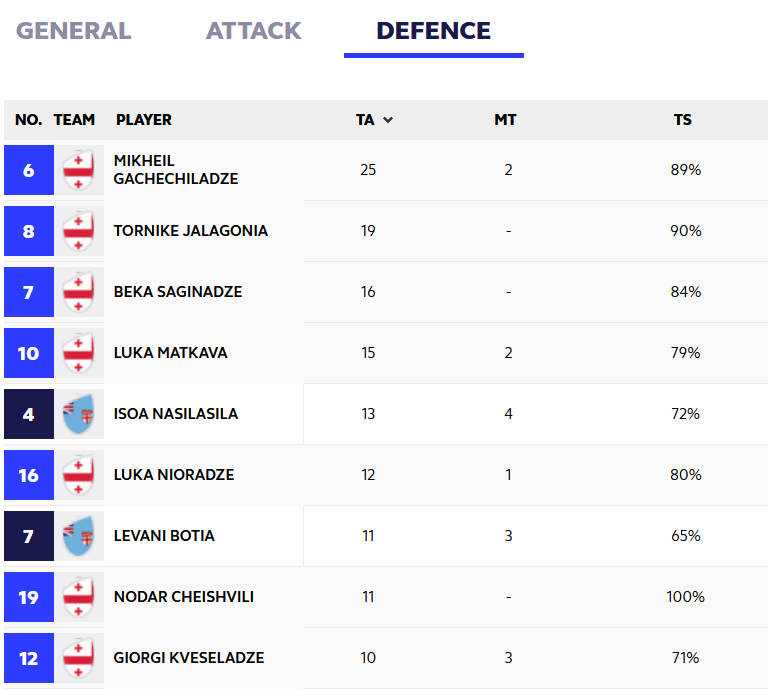Click Georgia flag beside Mikheil Gachechiladze
The width and height of the screenshot is (768, 690).
(78, 170)
